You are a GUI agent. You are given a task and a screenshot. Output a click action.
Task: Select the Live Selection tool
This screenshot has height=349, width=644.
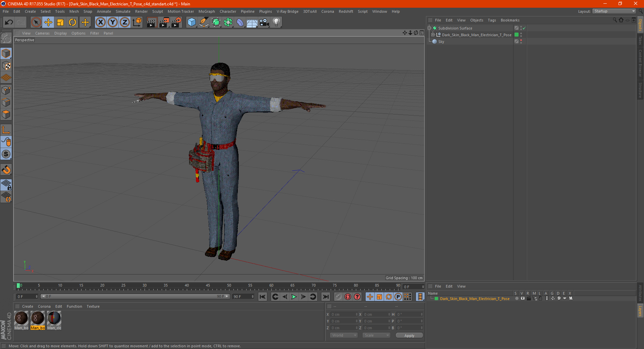(36, 22)
